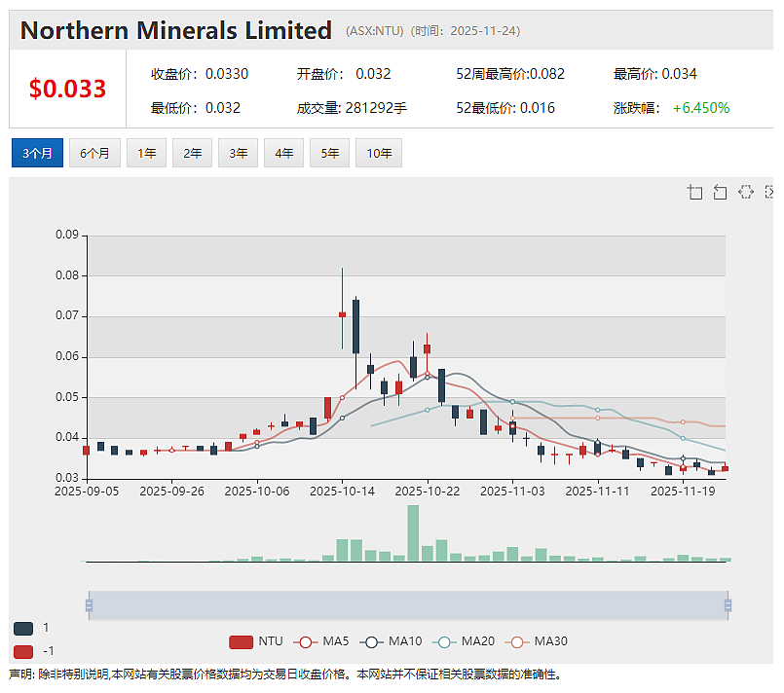Open the 3年 range tab

[238, 153]
